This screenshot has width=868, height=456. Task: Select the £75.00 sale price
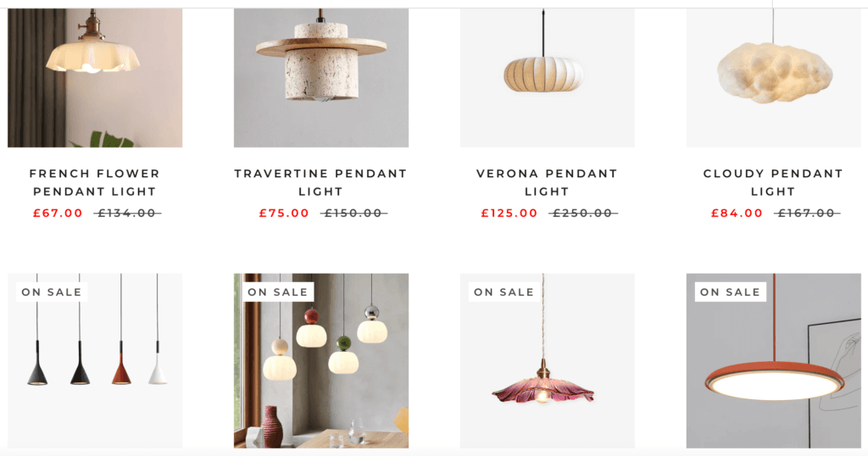point(284,213)
